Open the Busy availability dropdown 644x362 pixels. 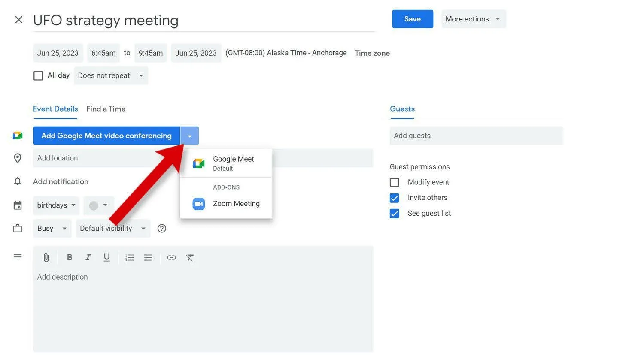(52, 229)
